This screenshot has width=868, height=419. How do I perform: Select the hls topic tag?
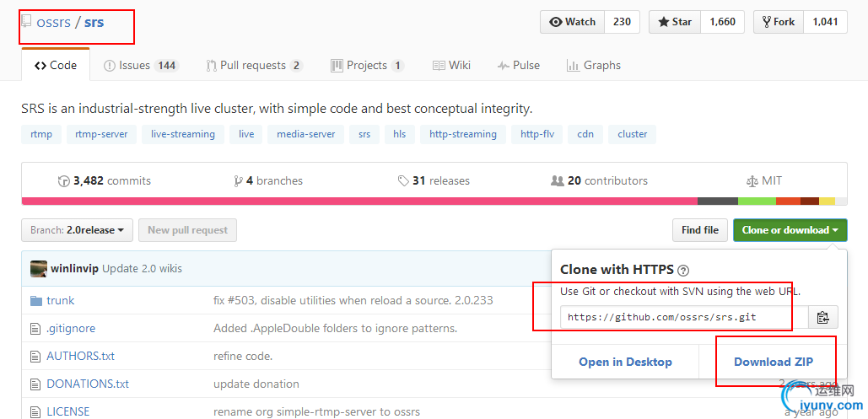pos(400,135)
